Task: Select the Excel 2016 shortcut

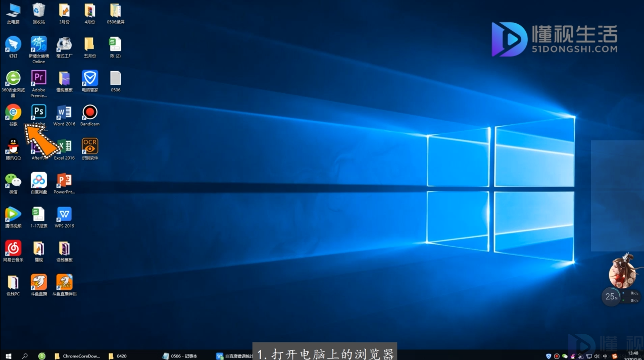Action: [64, 149]
